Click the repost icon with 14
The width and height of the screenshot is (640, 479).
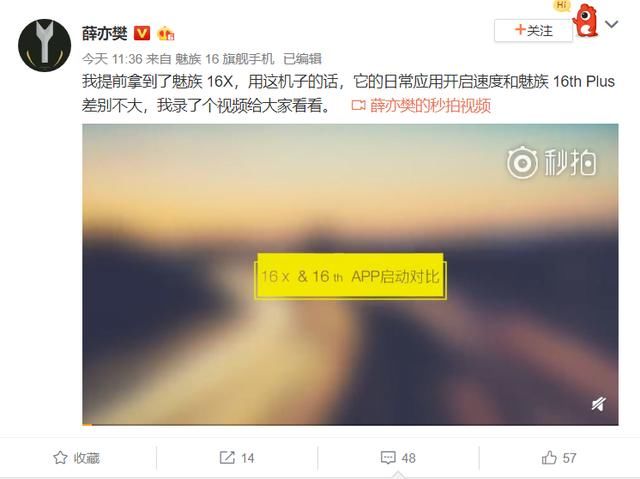point(237,458)
